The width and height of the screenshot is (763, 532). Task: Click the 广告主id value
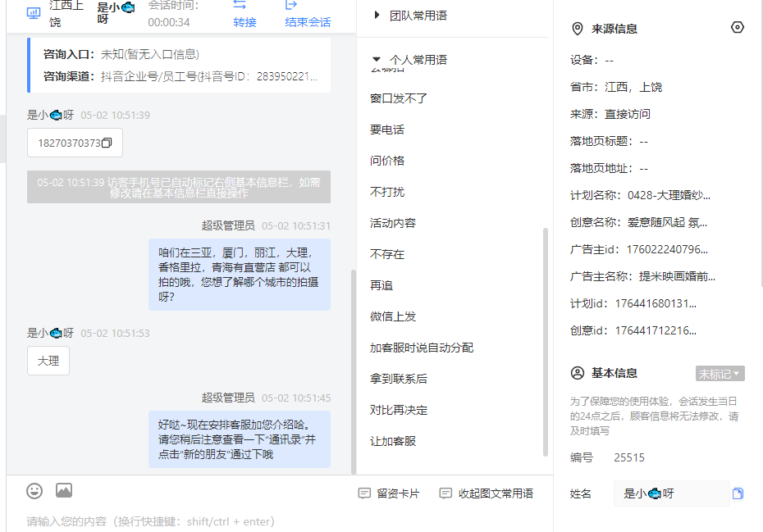pyautogui.click(x=667, y=249)
